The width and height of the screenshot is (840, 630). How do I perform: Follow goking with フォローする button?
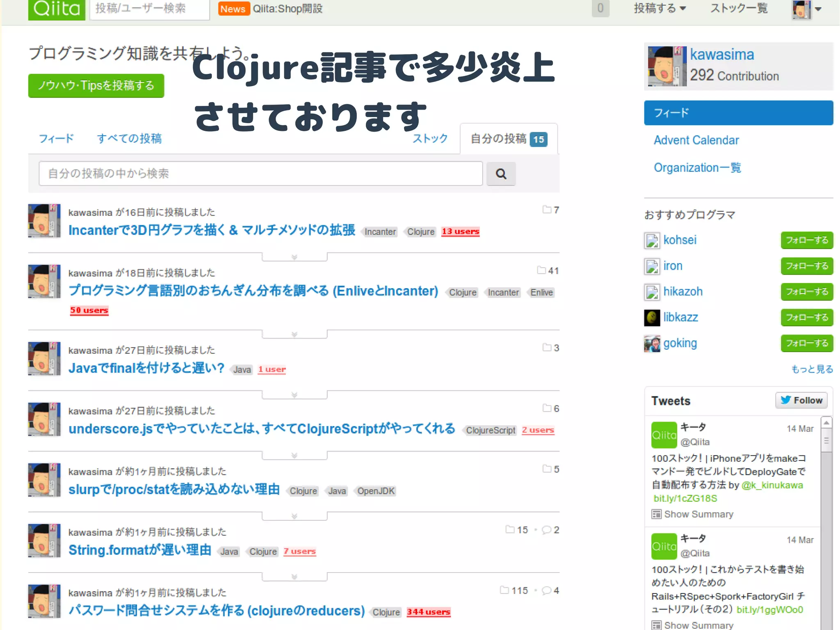point(807,343)
